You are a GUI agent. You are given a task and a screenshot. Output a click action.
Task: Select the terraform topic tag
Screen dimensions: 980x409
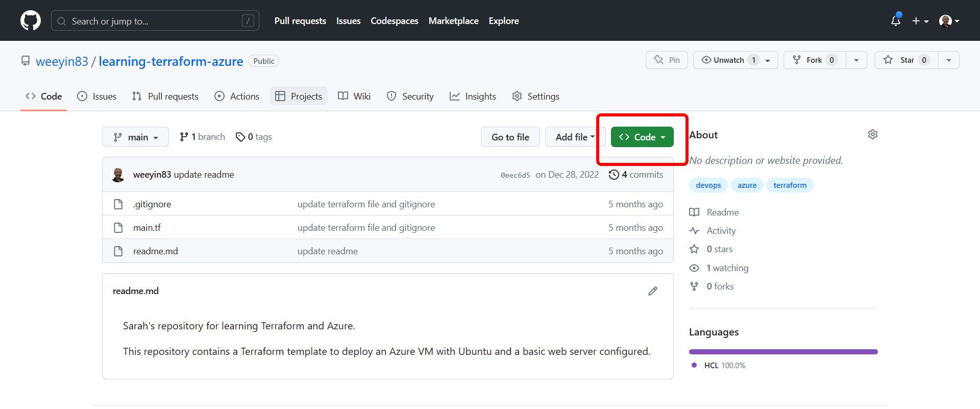[x=790, y=185]
